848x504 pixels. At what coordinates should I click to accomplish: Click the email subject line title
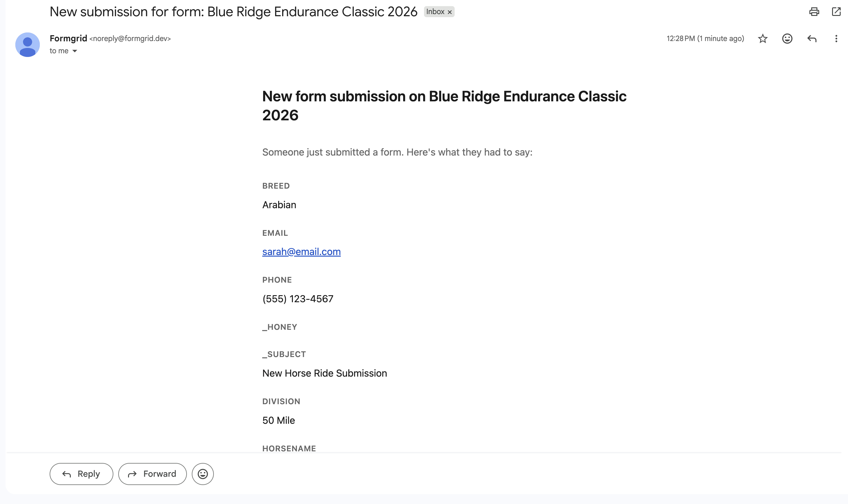pyautogui.click(x=233, y=12)
